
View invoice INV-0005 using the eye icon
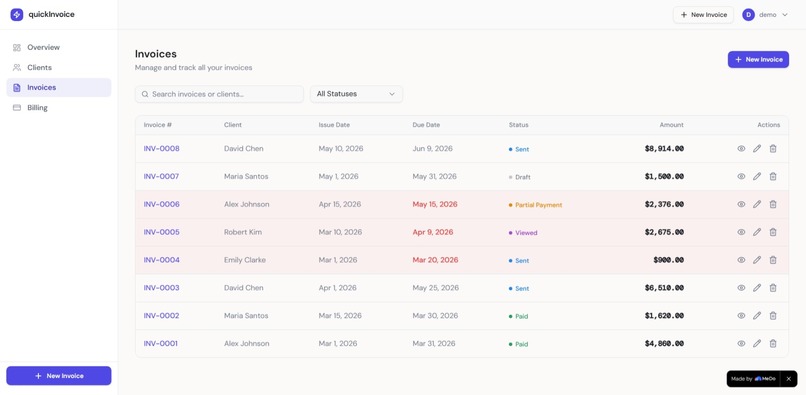click(741, 232)
